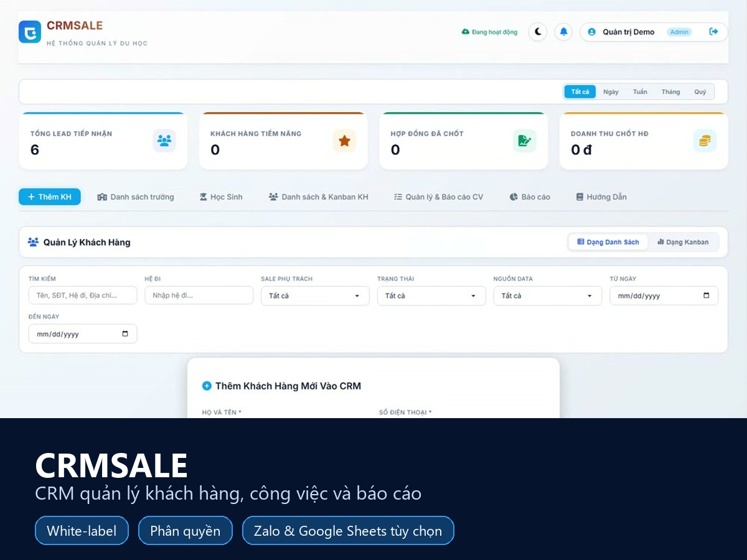The height and width of the screenshot is (560, 747).
Task: Select the Ngày time filter
Action: [x=611, y=92]
